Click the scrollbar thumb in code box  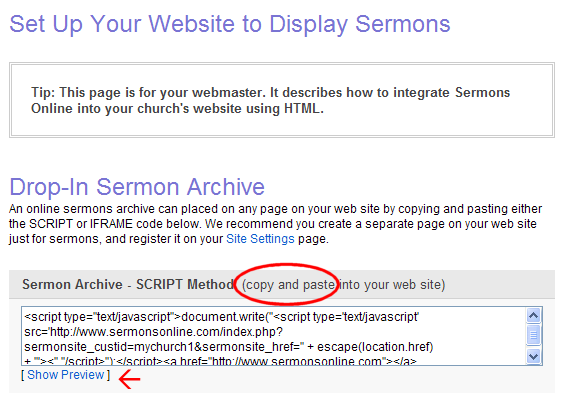click(533, 335)
